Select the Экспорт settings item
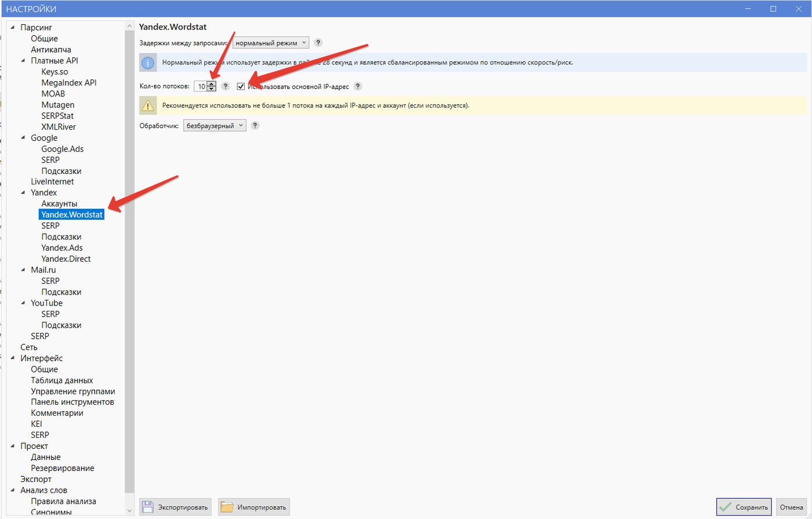This screenshot has height=519, width=812. [x=36, y=480]
